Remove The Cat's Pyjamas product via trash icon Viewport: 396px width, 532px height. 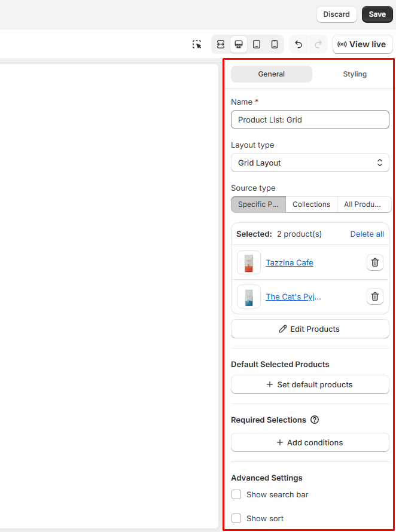[x=374, y=296]
